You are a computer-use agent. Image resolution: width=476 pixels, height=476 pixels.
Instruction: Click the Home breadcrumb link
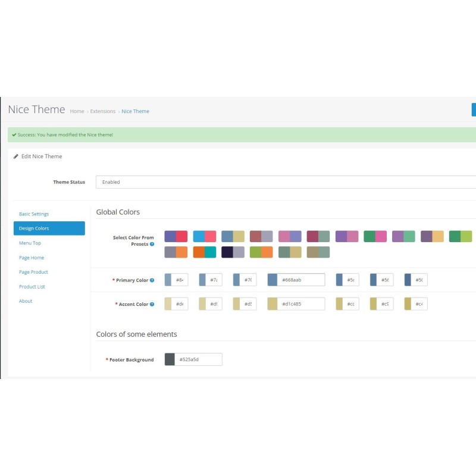pyautogui.click(x=77, y=111)
